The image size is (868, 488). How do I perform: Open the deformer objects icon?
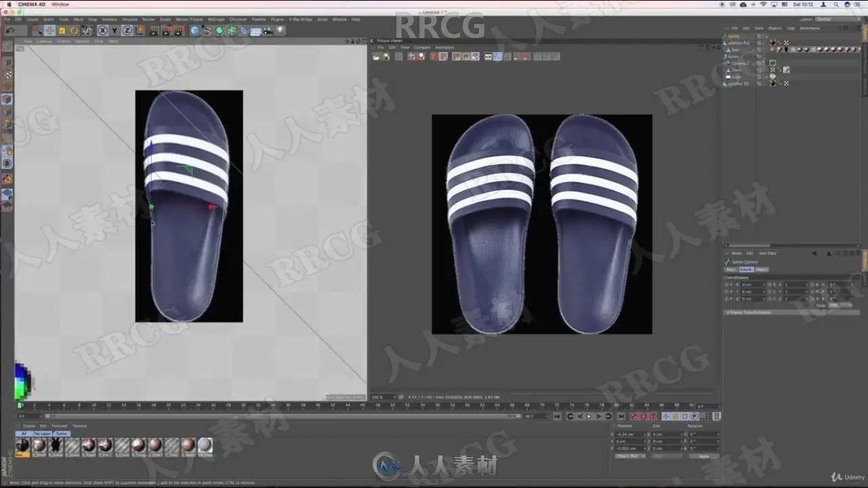click(243, 30)
